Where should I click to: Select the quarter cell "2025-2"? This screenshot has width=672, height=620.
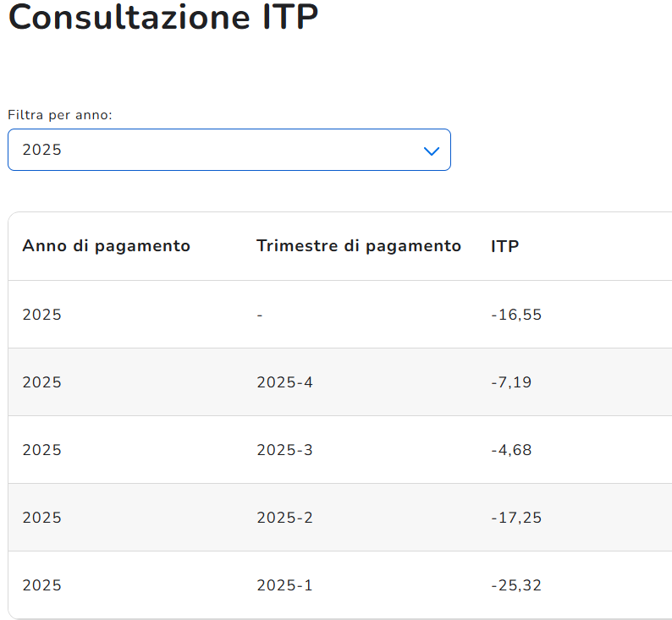click(284, 518)
